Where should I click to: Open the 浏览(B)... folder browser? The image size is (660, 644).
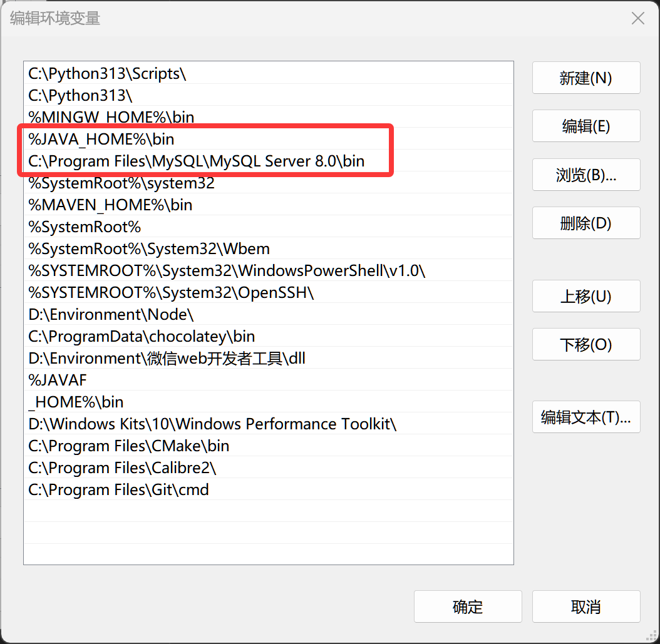point(586,175)
